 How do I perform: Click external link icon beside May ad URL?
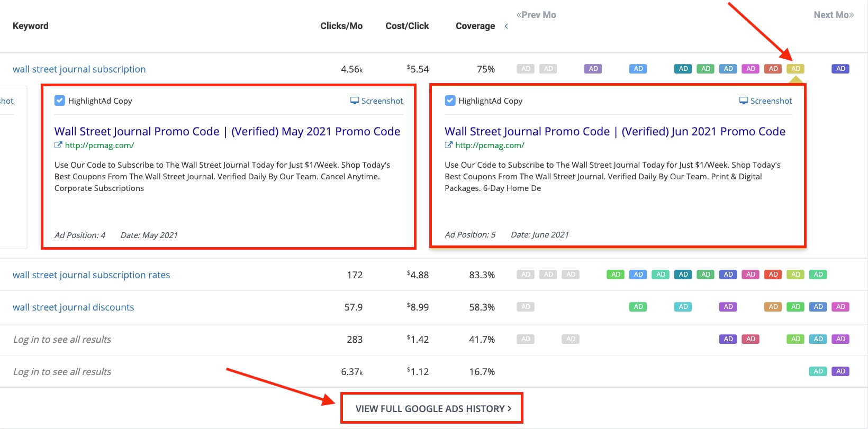point(58,145)
